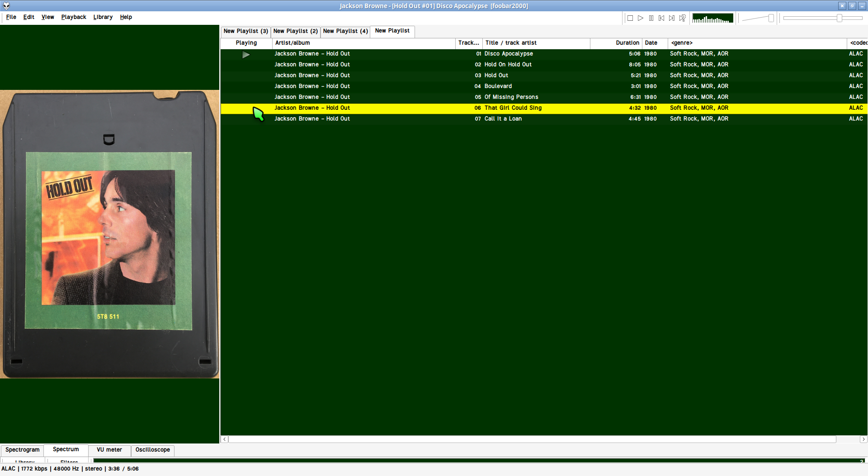Minimize the foobar2000 window
This screenshot has height=476, width=868.
(x=862, y=6)
